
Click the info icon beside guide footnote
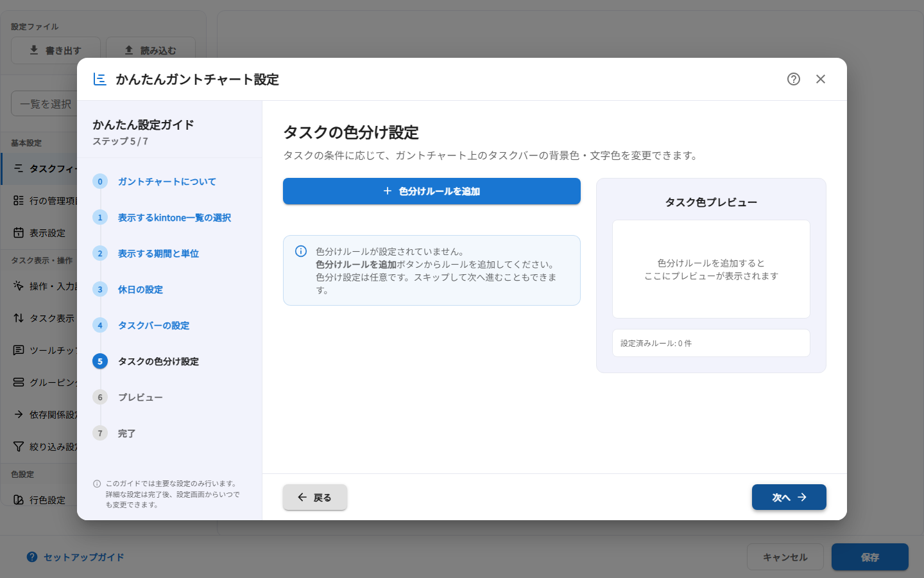click(x=97, y=484)
